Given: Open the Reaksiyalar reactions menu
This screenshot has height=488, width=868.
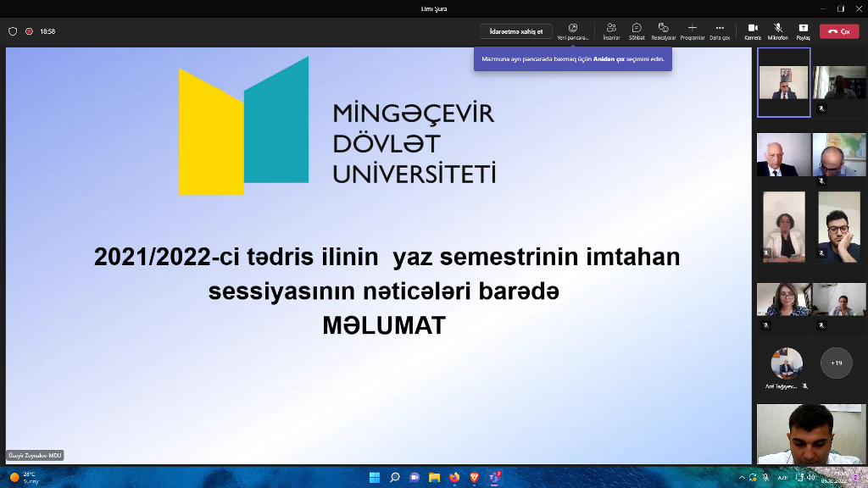Looking at the screenshot, I should click(x=663, y=29).
